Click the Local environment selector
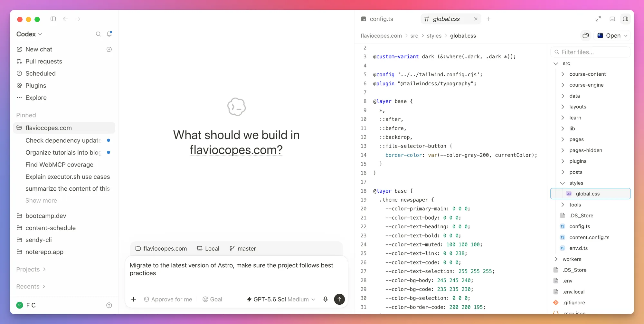 click(x=208, y=248)
